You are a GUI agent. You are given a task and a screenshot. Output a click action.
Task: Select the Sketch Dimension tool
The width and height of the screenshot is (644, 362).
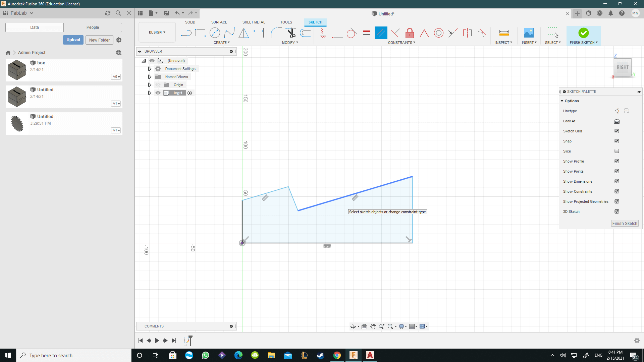[x=258, y=33]
